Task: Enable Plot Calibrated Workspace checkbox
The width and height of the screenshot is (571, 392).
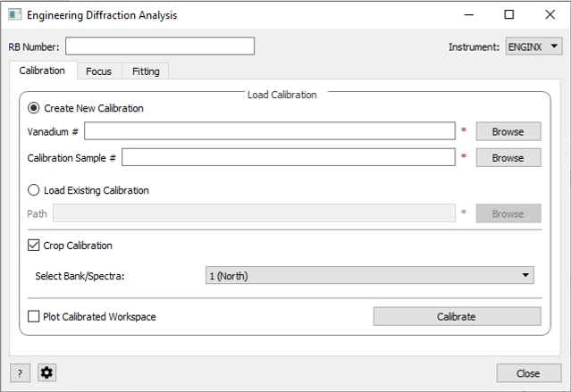Action: pyautogui.click(x=35, y=316)
